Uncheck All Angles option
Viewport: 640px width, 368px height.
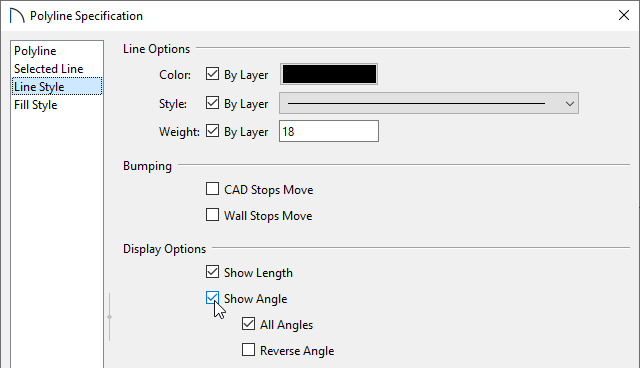(248, 324)
